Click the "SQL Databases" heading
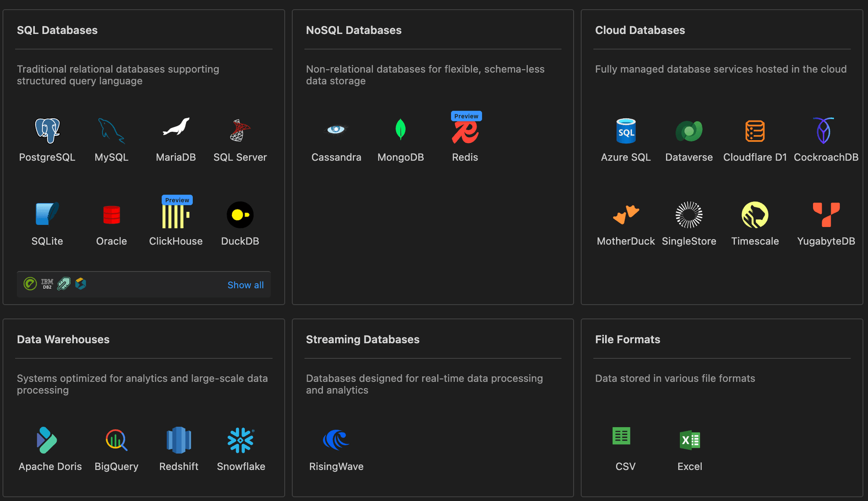Image resolution: width=868 pixels, height=501 pixels. point(57,30)
